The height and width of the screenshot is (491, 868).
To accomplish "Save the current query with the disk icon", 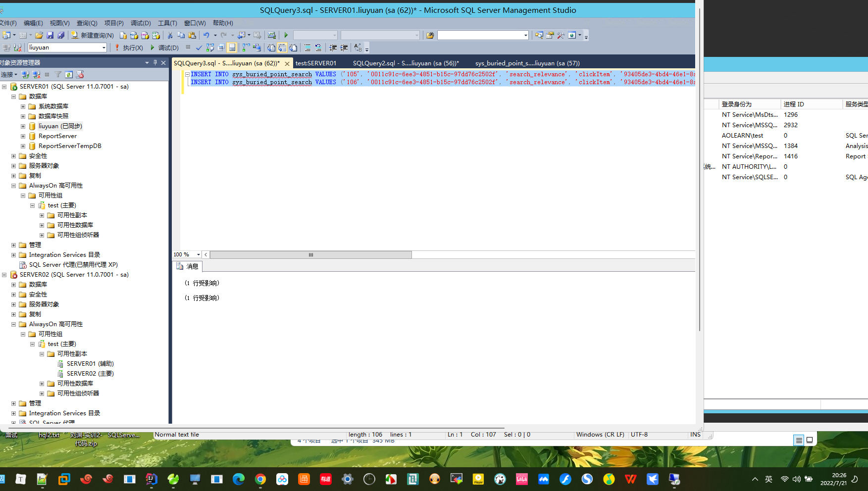I will (x=50, y=35).
